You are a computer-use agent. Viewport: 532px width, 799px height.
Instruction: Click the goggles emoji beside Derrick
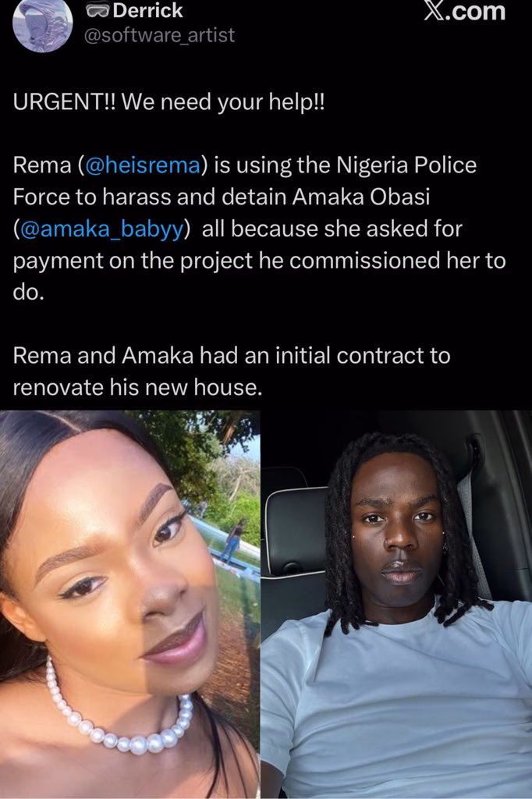97,11
